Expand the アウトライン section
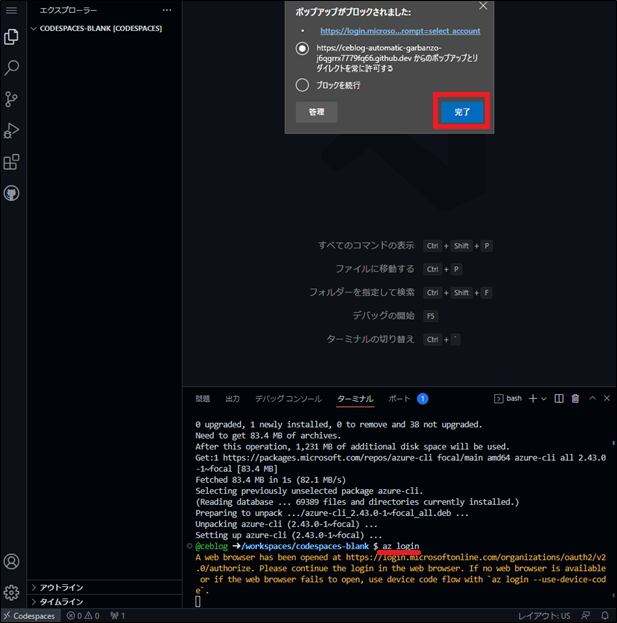Viewport: 617px width, 623px height. [x=105, y=587]
